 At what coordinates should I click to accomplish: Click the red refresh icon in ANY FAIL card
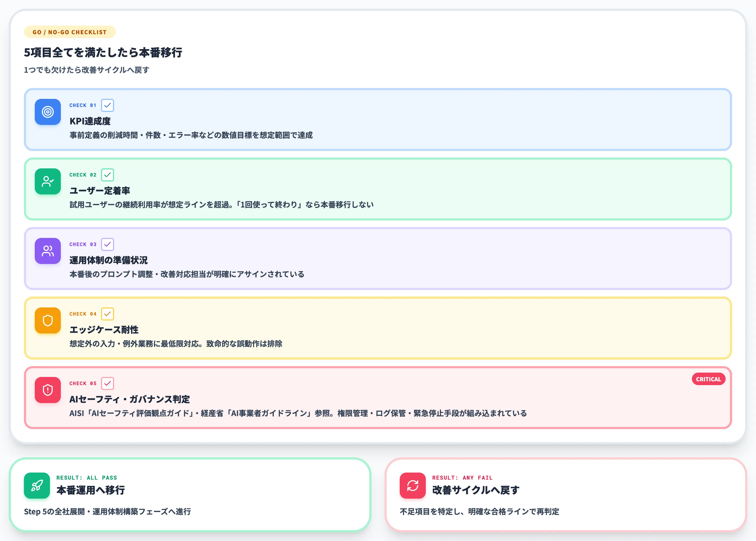point(413,485)
